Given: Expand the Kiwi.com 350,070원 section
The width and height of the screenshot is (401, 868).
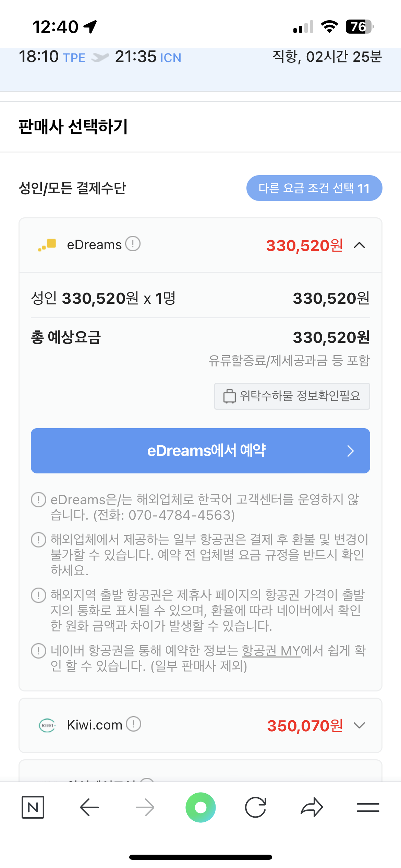Looking at the screenshot, I should coord(359,725).
